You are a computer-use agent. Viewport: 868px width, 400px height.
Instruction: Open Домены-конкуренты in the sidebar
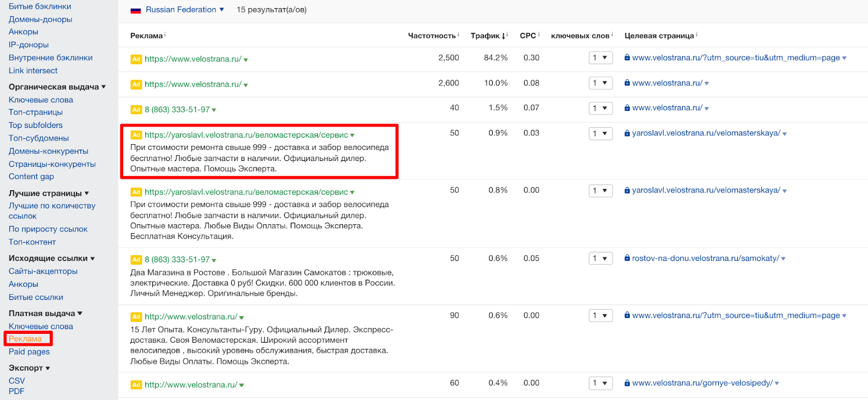pyautogui.click(x=48, y=151)
